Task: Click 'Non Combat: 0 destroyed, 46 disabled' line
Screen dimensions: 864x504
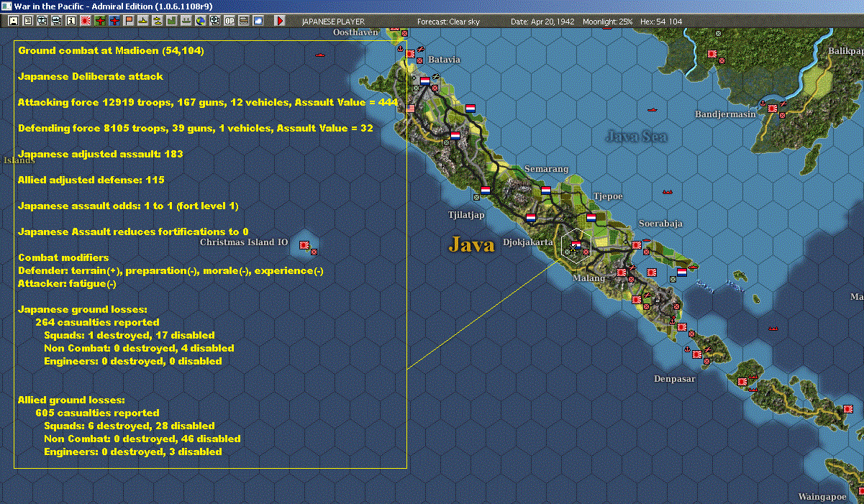Action: tap(142, 439)
